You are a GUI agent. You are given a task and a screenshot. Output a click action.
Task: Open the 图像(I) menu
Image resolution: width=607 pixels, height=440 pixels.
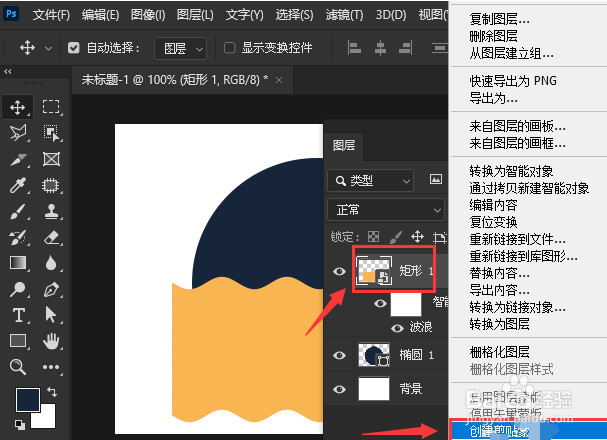148,15
